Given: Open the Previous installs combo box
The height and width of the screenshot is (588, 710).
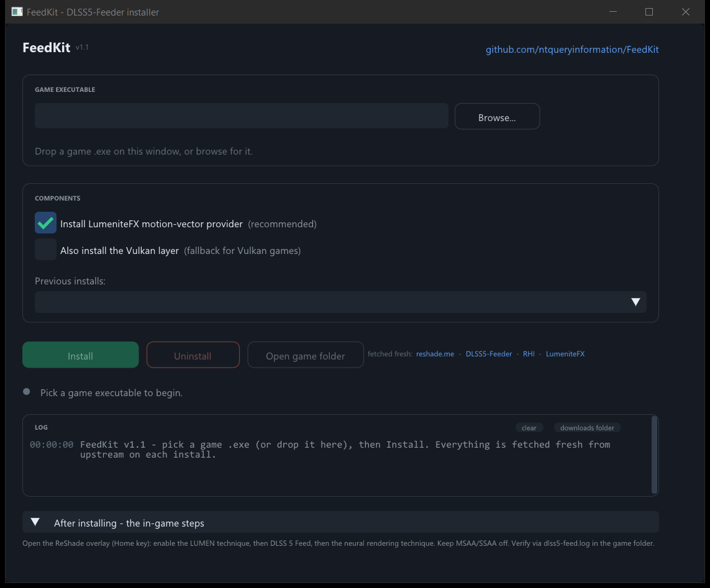Looking at the screenshot, I should coord(340,302).
